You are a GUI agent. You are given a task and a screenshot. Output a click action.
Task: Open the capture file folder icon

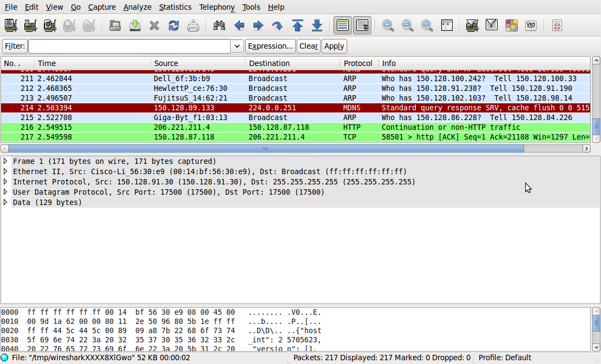point(115,25)
